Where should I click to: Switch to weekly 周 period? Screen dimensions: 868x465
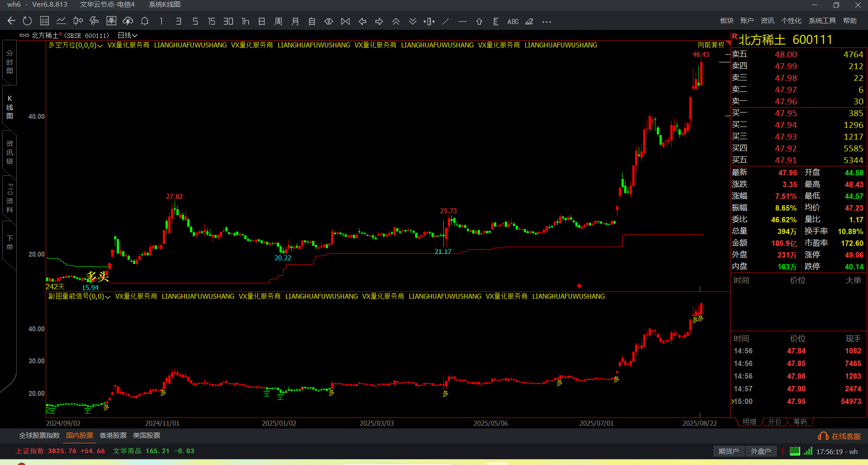[278, 21]
